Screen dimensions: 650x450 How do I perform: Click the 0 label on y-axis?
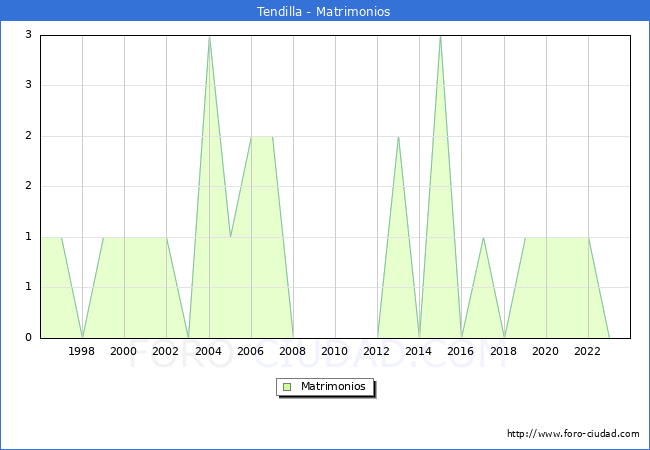29,338
